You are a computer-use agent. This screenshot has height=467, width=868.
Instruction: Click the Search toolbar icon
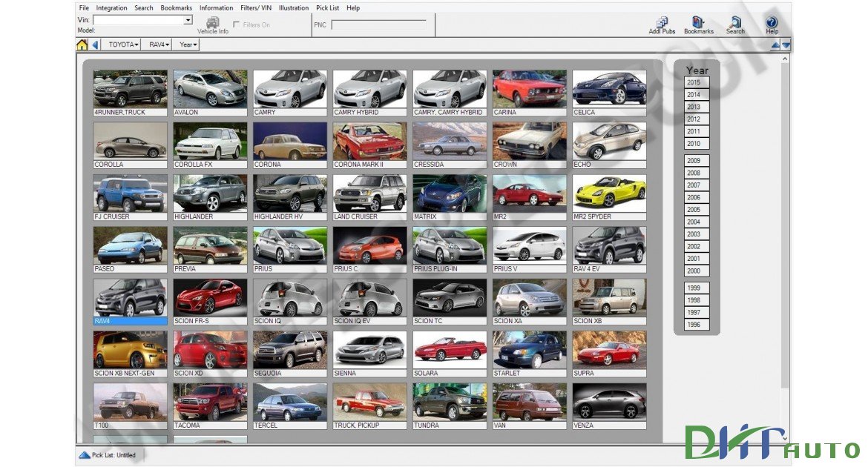(x=735, y=25)
